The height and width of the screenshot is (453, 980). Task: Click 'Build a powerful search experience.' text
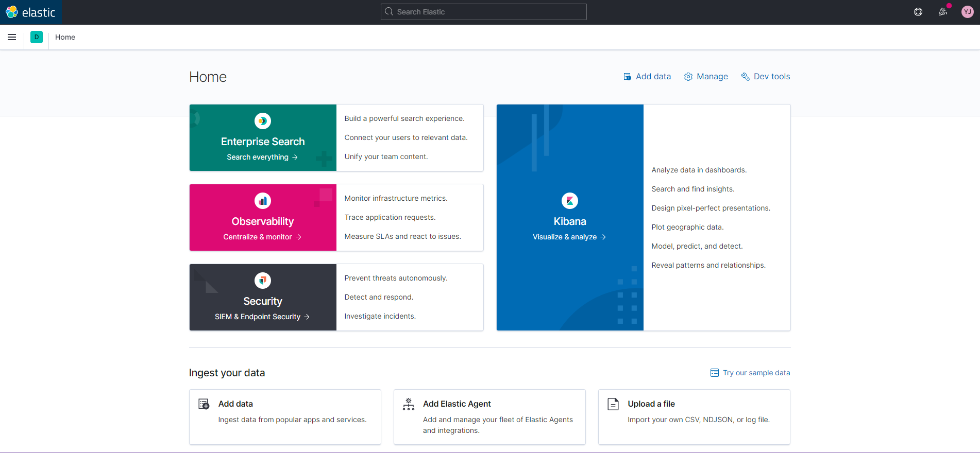click(x=404, y=118)
